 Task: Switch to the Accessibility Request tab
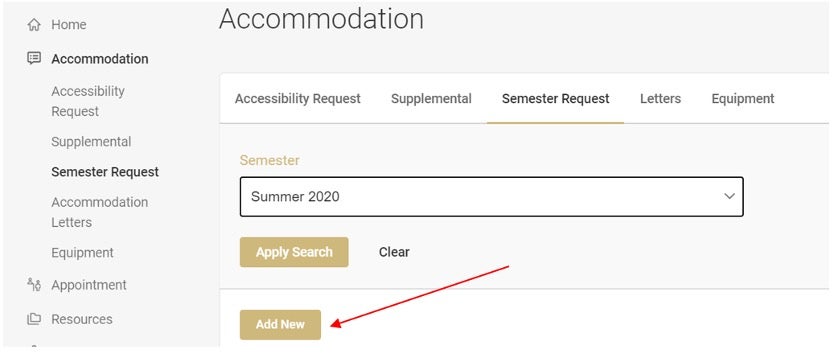(x=298, y=99)
